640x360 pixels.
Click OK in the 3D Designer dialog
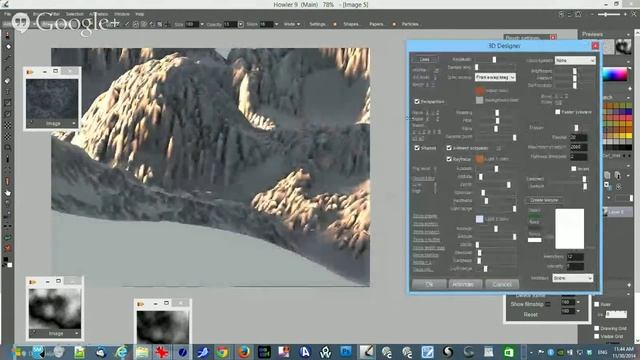[x=429, y=284]
